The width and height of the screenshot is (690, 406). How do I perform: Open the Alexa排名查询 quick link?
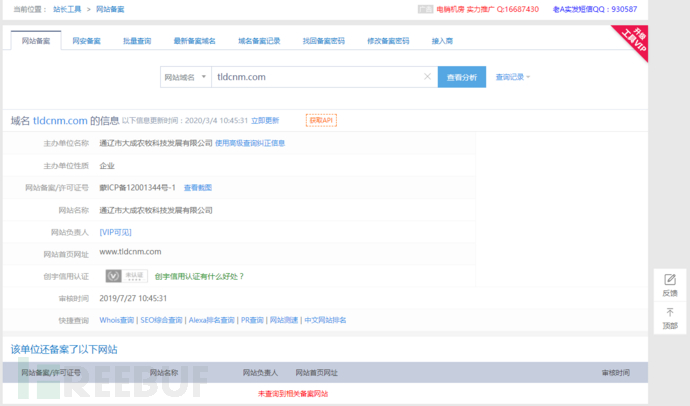click(211, 320)
